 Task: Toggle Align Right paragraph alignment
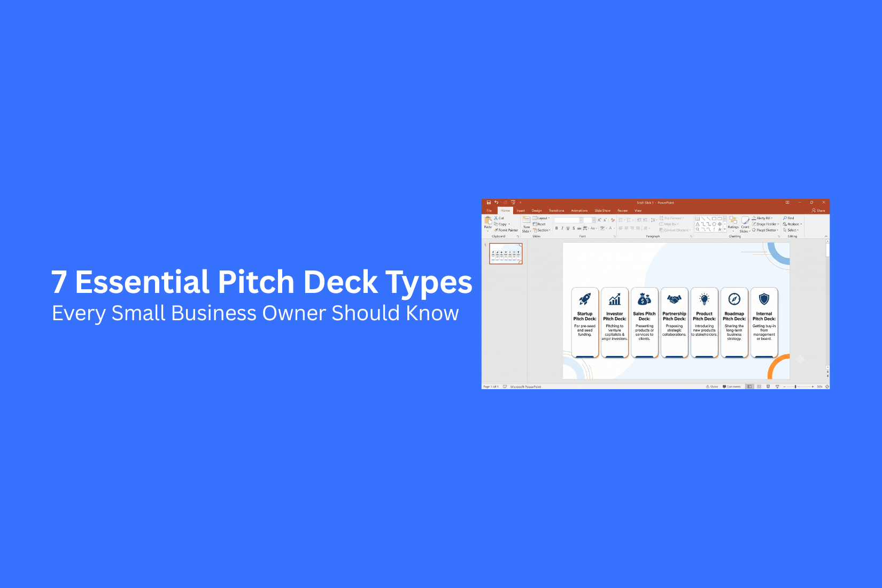(x=632, y=228)
